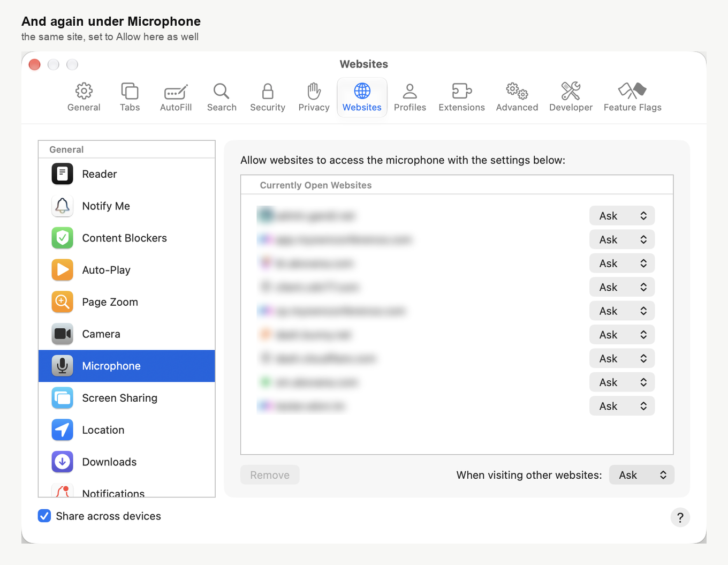The width and height of the screenshot is (728, 565).
Task: Select the Screen Sharing row label
Action: click(x=120, y=398)
